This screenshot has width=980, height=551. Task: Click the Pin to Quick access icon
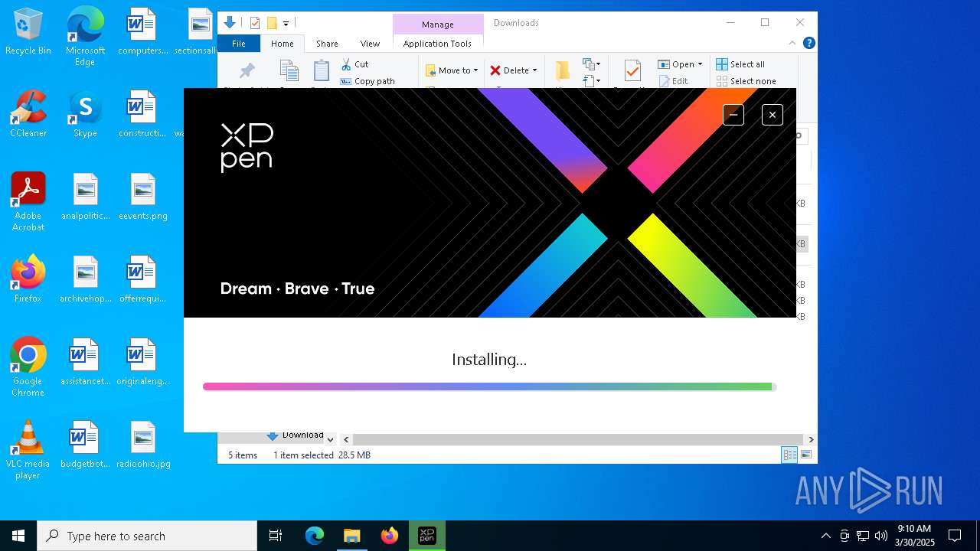click(x=247, y=71)
